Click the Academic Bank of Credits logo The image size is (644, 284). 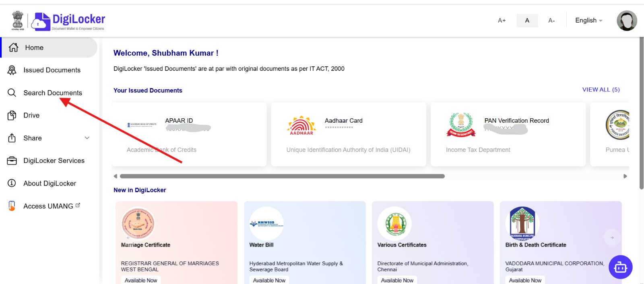point(142,125)
